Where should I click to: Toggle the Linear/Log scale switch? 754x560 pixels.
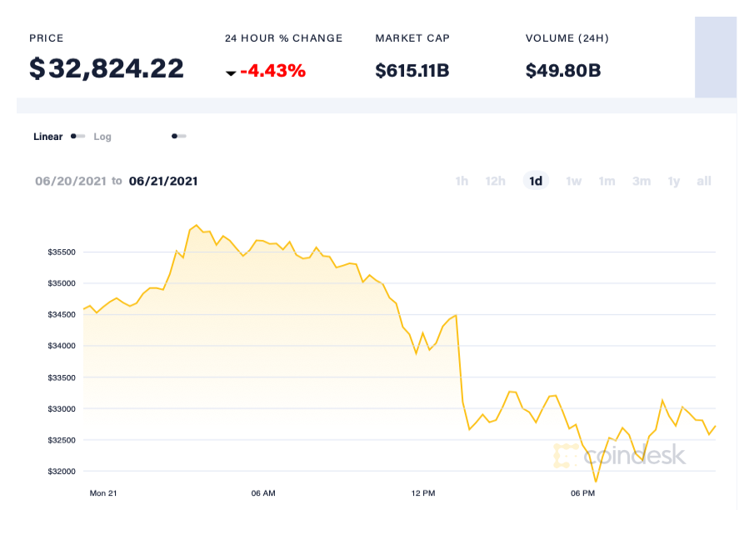click(77, 136)
